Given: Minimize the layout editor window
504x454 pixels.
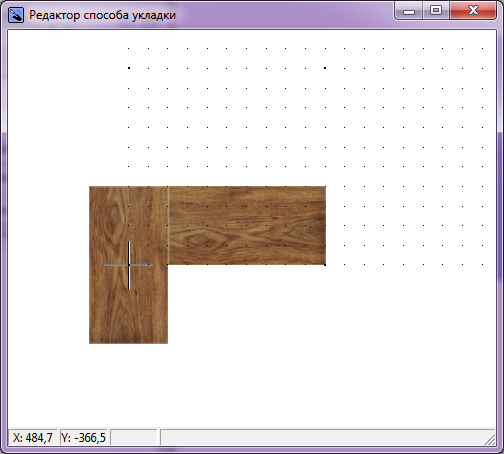Looking at the screenshot, I should [409, 11].
